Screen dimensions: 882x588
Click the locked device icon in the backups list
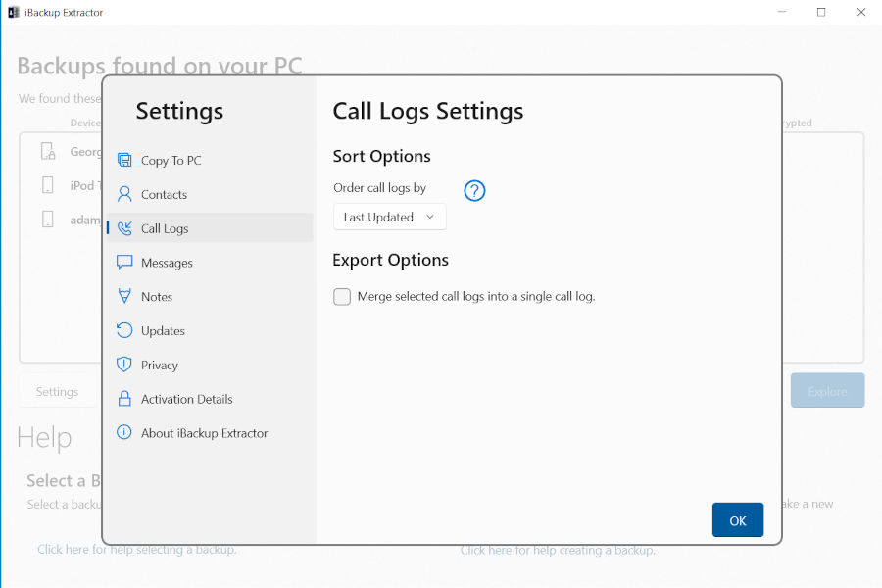click(48, 151)
